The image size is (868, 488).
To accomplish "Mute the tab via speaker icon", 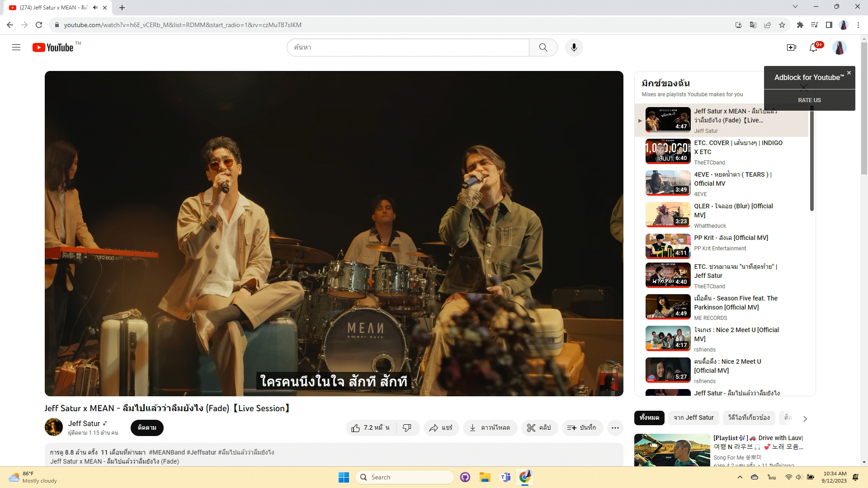I will click(x=95, y=8).
